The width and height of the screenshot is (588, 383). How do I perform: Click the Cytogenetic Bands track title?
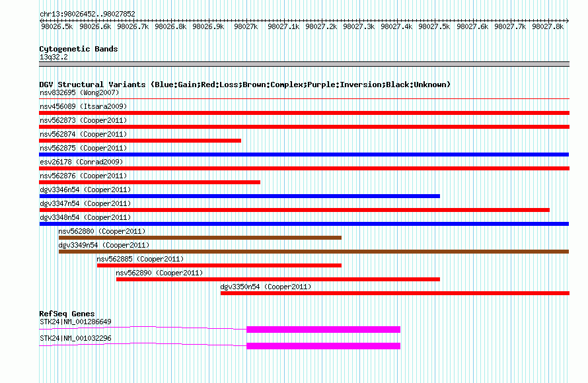click(x=79, y=49)
